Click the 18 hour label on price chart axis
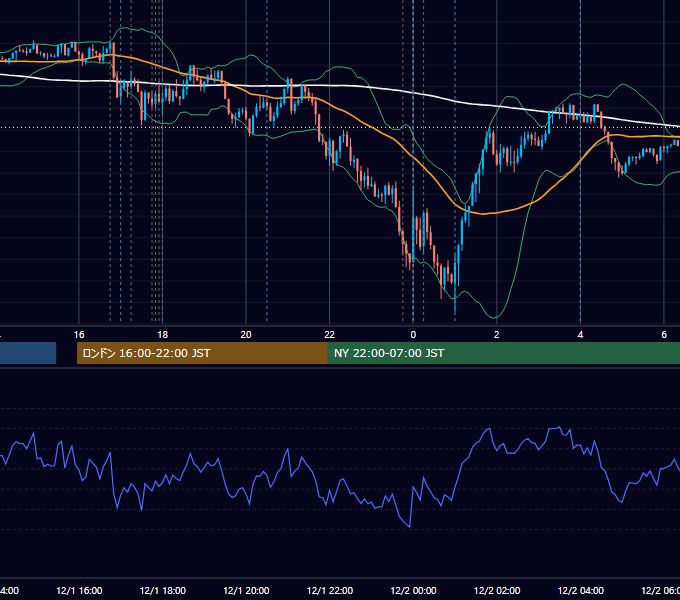This screenshot has height=600, width=680. point(162,335)
